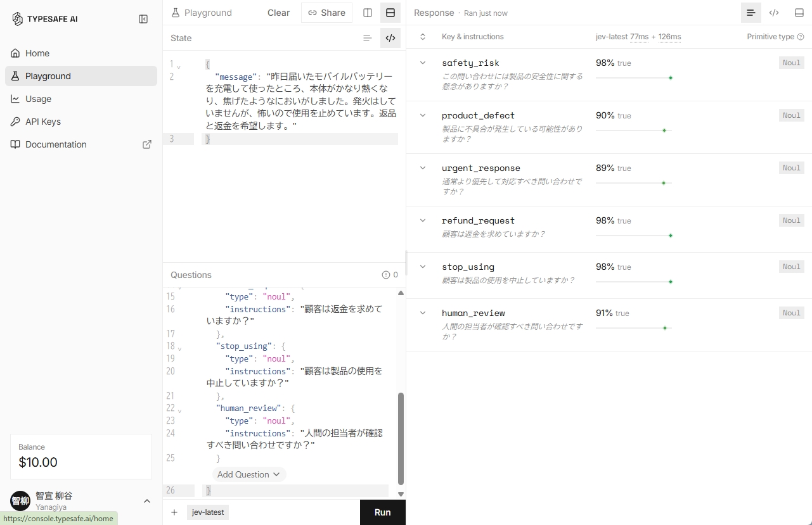Click Questions scroll up arrow
812x525 pixels.
[x=401, y=293]
